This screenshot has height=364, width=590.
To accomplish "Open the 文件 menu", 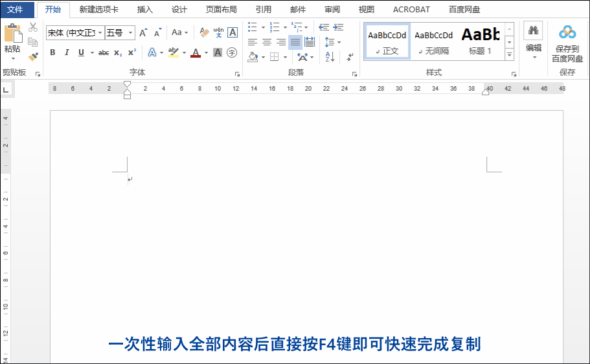I will click(15, 10).
